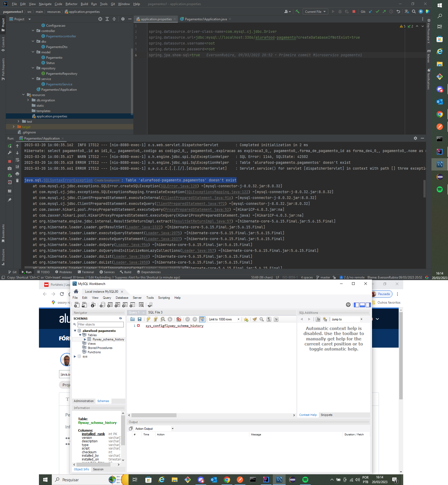This screenshot has width=448, height=485.
Task: Clear the Run console with trash icon
Action: [x=17, y=181]
